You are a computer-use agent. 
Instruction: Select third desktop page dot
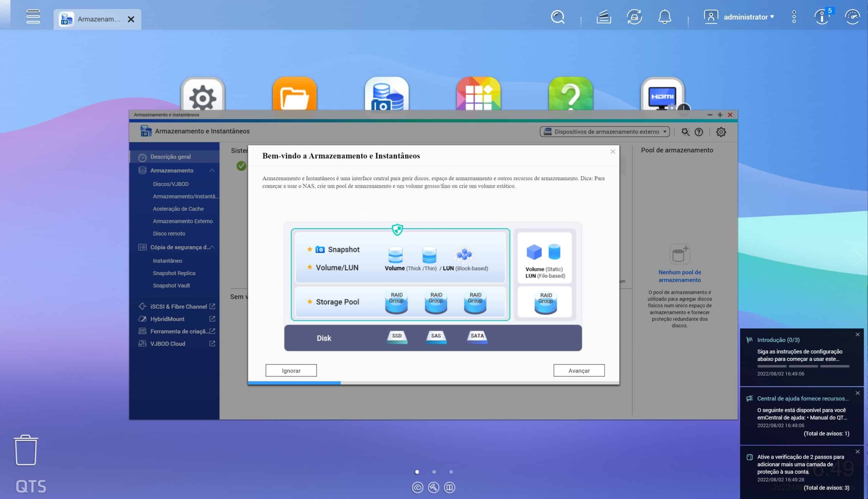click(451, 472)
